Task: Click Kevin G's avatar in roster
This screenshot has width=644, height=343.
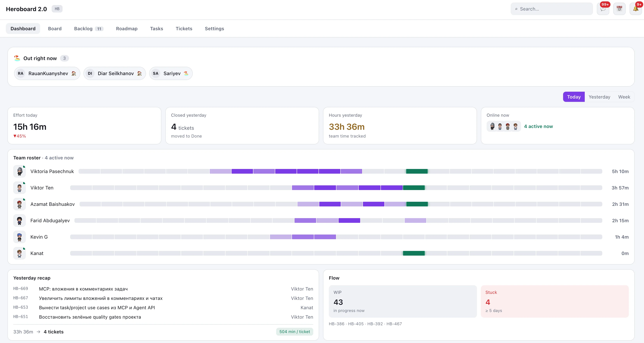Action: (x=19, y=237)
